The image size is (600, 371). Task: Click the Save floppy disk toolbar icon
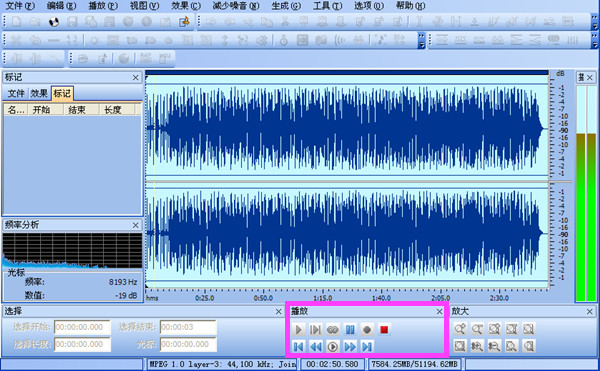[x=72, y=21]
